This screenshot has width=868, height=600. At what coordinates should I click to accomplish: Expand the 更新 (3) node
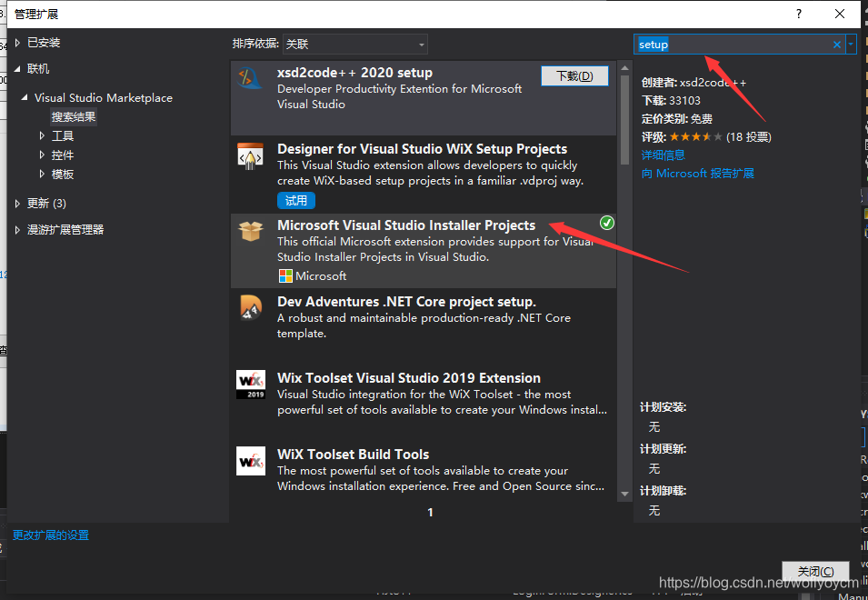[x=17, y=203]
